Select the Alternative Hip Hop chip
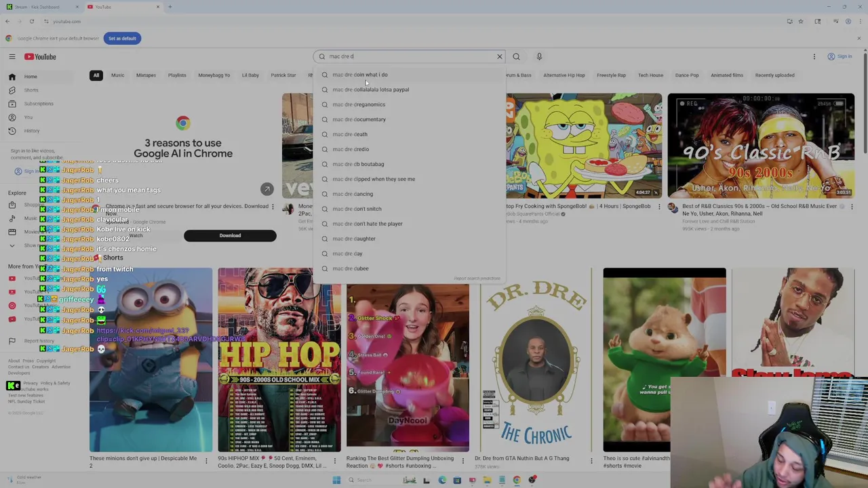The width and height of the screenshot is (868, 488). [x=564, y=75]
